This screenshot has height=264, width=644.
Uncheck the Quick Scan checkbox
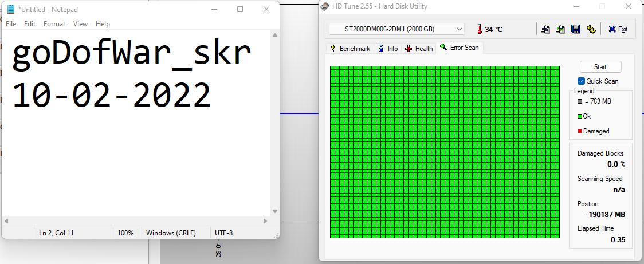coord(581,81)
